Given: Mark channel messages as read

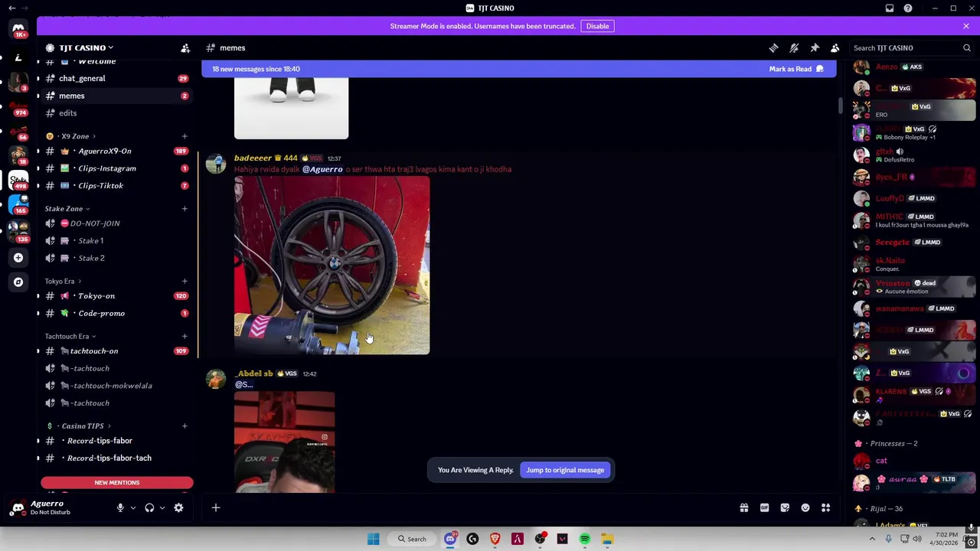Looking at the screenshot, I should (796, 69).
